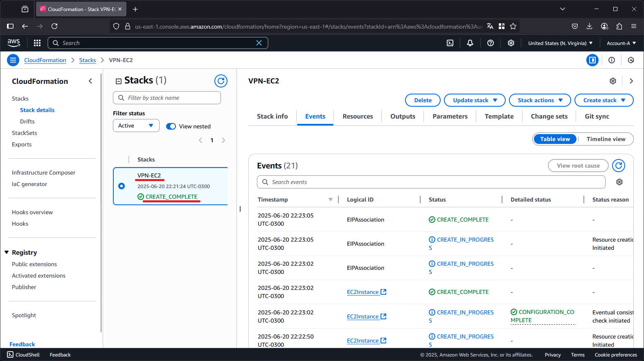The image size is (644, 361).
Task: Go to CloudFormation breadcrumb link
Action: pos(45,60)
